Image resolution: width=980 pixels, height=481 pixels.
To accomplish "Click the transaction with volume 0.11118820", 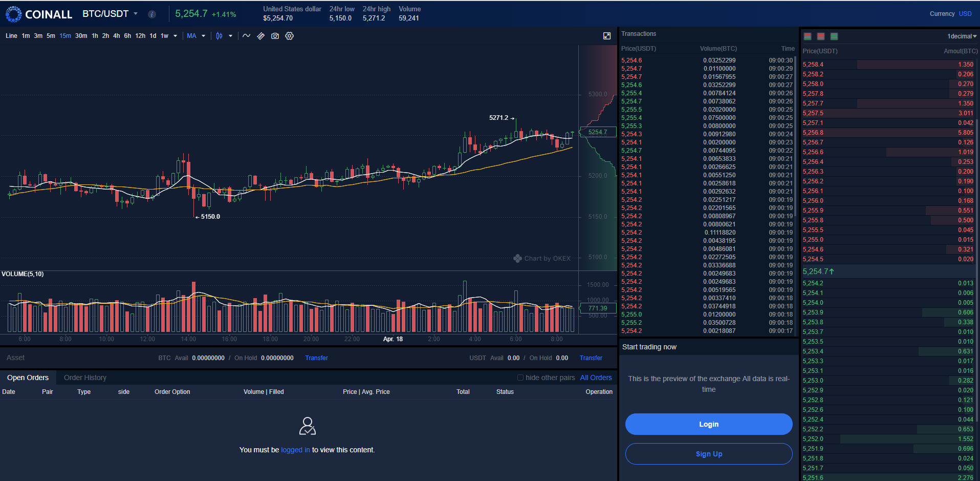I will tap(707, 233).
